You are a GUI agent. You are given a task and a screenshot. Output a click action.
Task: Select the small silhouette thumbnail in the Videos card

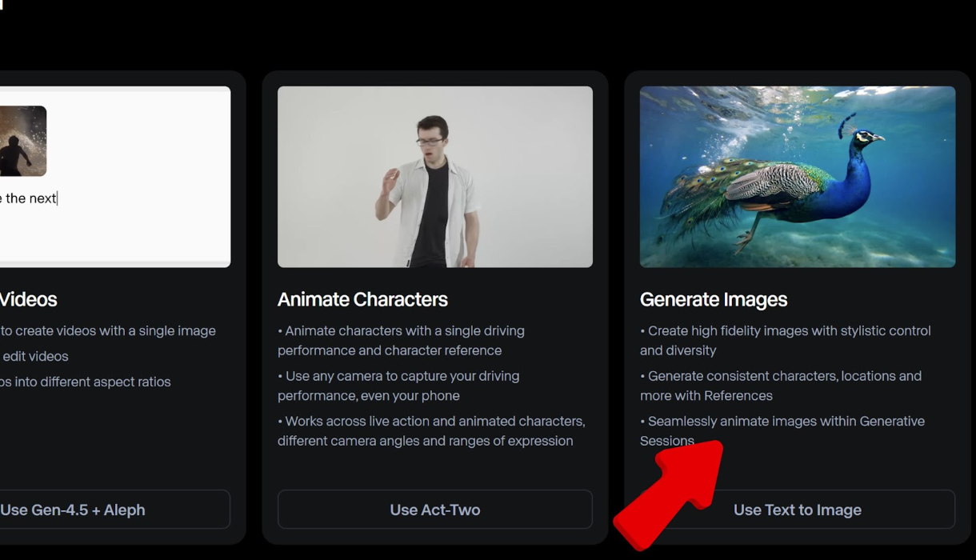22,141
